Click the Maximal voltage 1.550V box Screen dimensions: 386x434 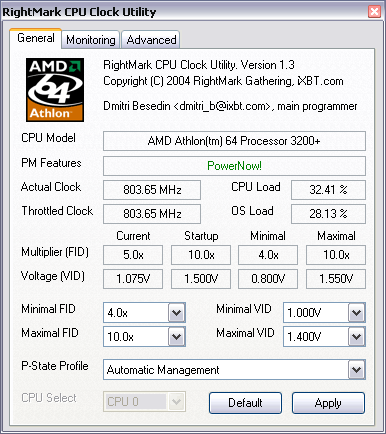pyautogui.click(x=336, y=279)
